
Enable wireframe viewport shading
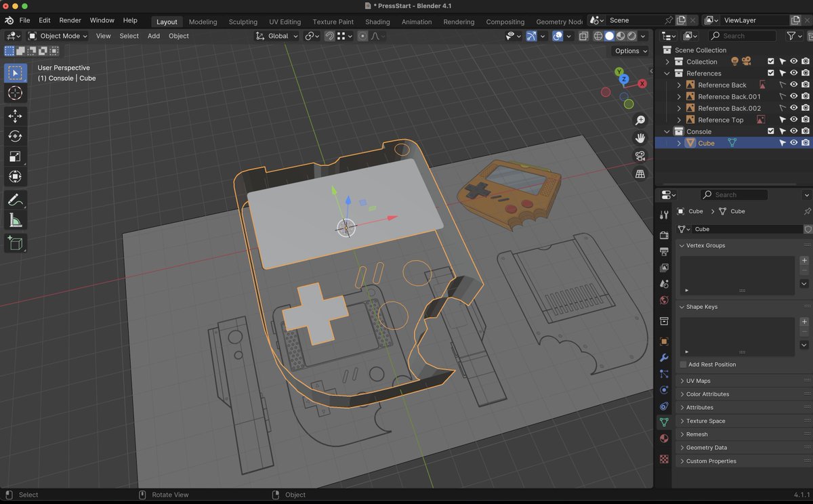pos(598,36)
